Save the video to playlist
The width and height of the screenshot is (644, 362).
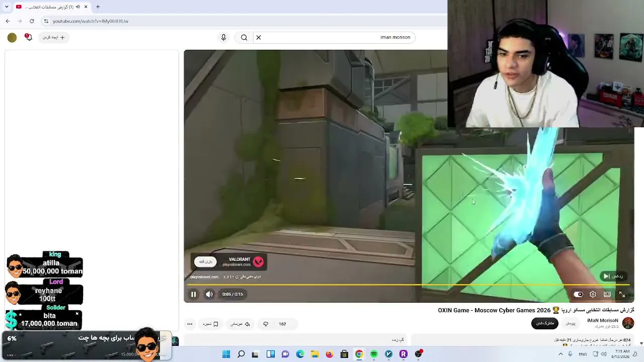[x=210, y=324]
